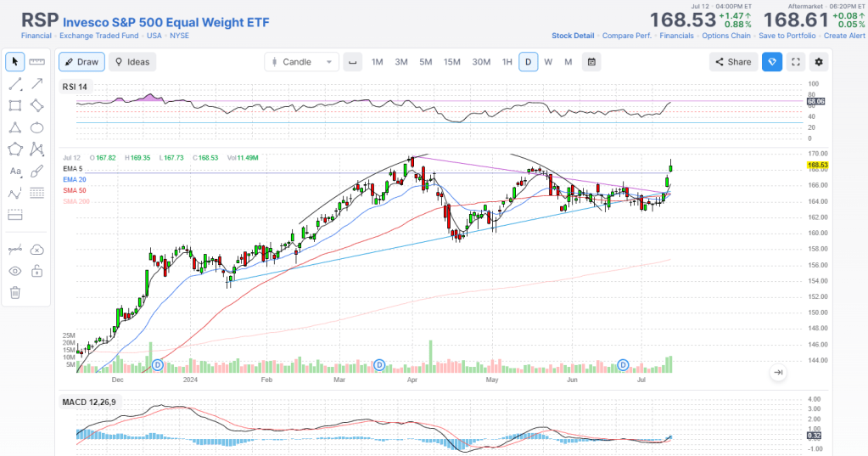This screenshot has width=868, height=456.
Task: Open the calendar date range picker
Action: point(591,62)
